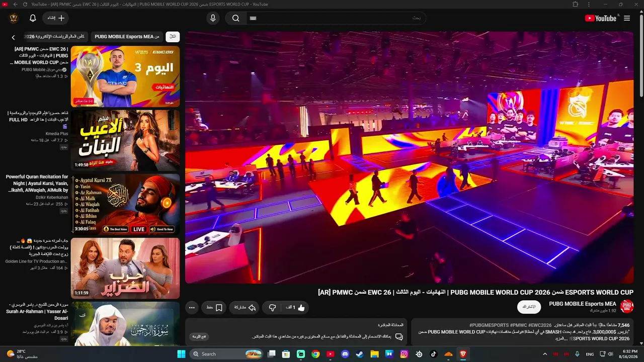Open the Surah Ar-Rahman video thumbnail
The width and height of the screenshot is (644, 362).
point(125,324)
